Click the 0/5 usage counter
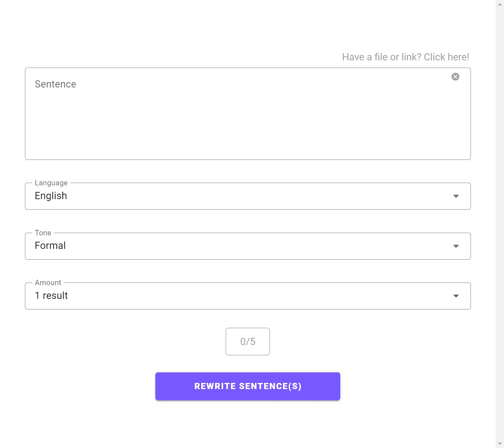This screenshot has height=448, width=504. point(247,341)
